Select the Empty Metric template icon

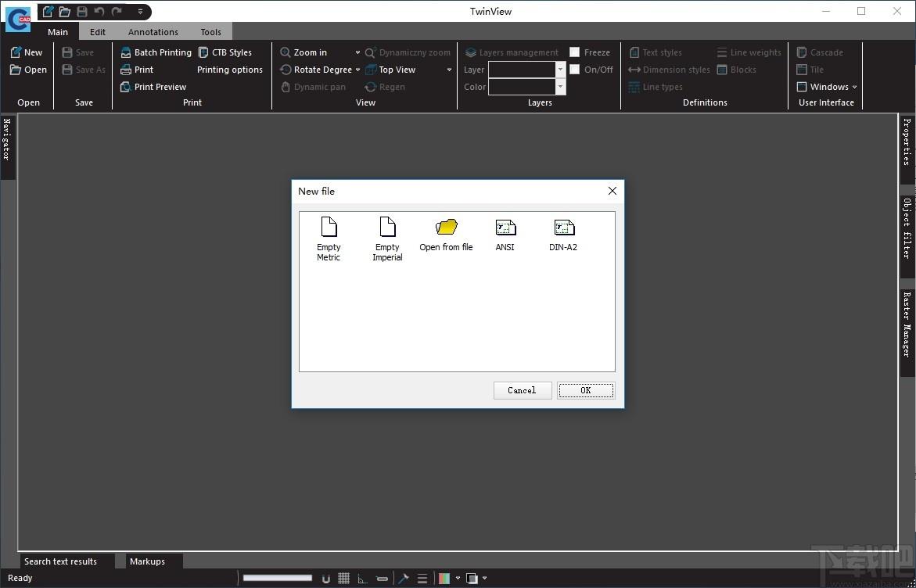click(x=329, y=226)
